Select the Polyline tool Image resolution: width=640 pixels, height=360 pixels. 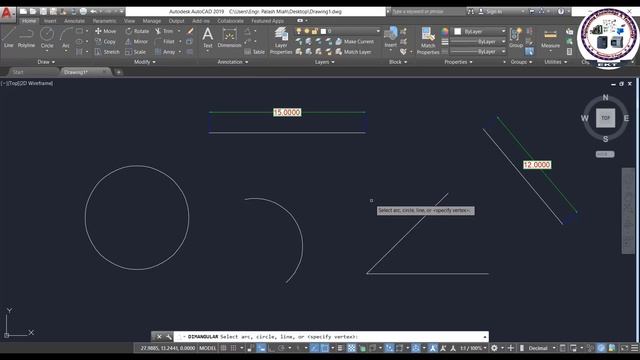[26, 38]
